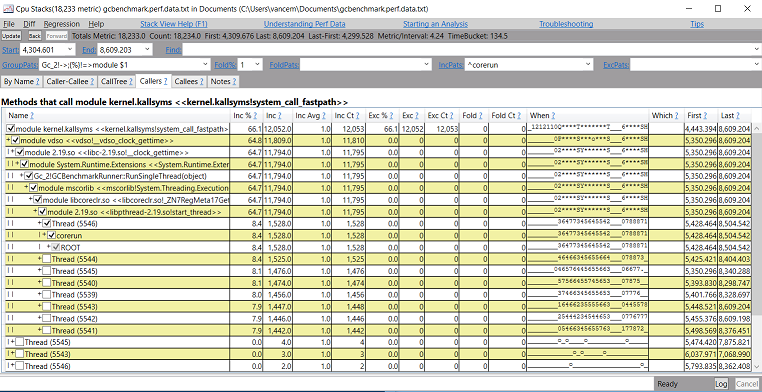This screenshot has height=392, width=762.
Task: Uncheck the module vdso checkbox
Action: pyautogui.click(x=15, y=140)
